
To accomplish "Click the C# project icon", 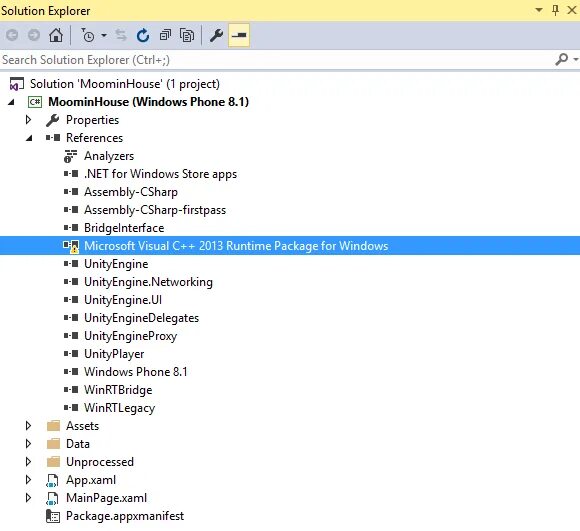I will coord(35,102).
